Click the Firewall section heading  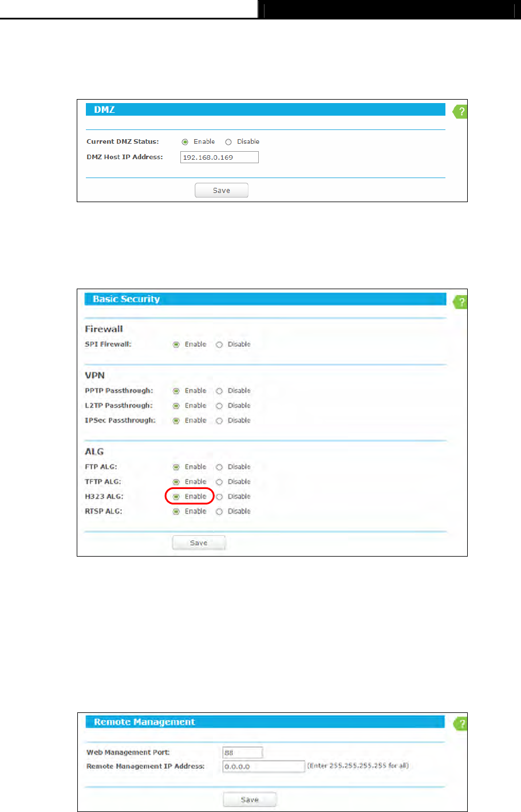point(104,329)
